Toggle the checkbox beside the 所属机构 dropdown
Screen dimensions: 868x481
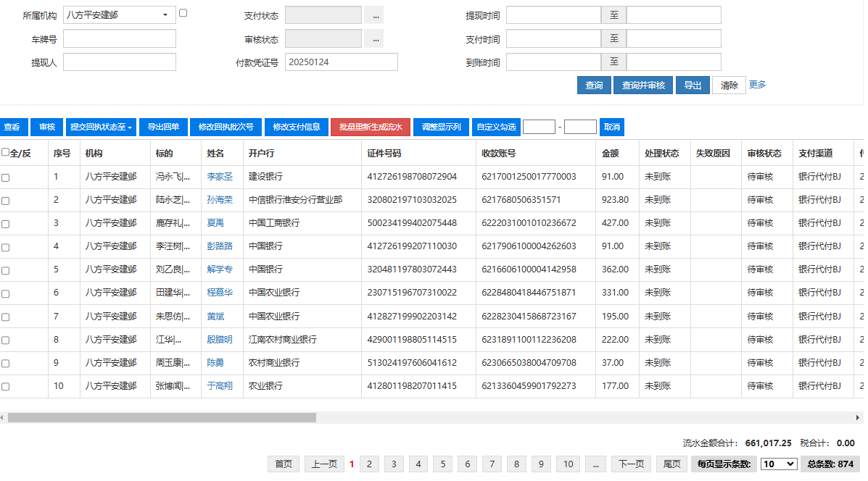point(183,13)
